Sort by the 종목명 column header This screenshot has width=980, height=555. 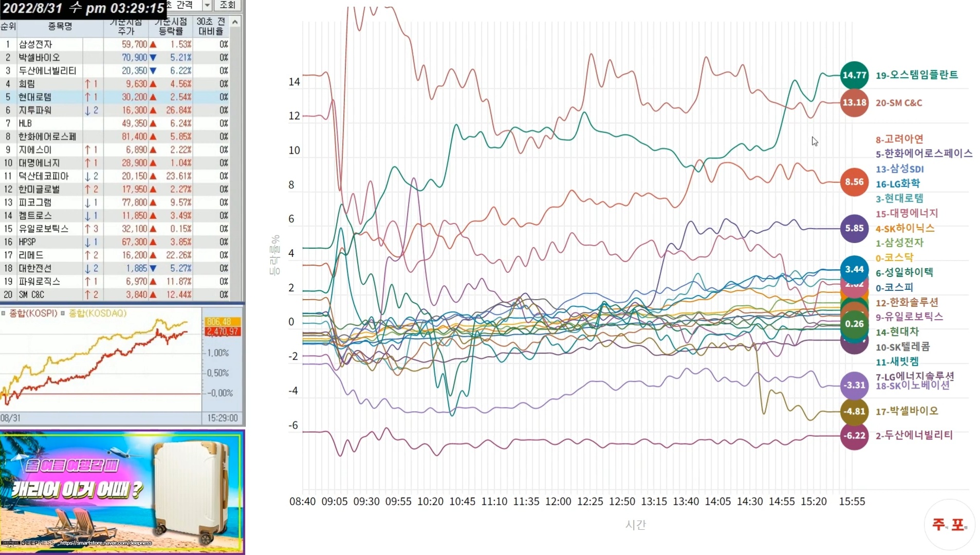[x=60, y=26]
